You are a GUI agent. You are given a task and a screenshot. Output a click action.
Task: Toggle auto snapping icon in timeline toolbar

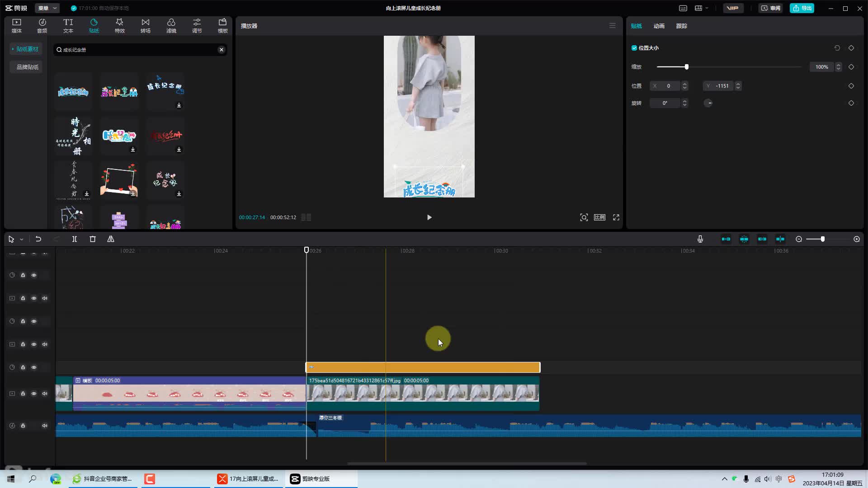tap(744, 239)
